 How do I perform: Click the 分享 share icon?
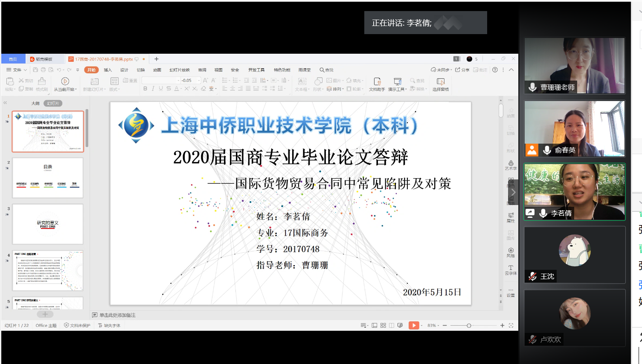[462, 70]
